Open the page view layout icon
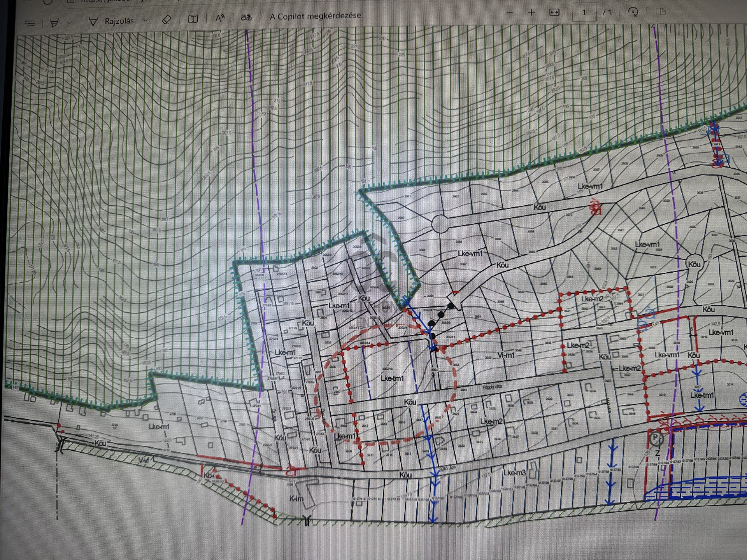Image resolution: width=747 pixels, height=560 pixels. click(661, 12)
